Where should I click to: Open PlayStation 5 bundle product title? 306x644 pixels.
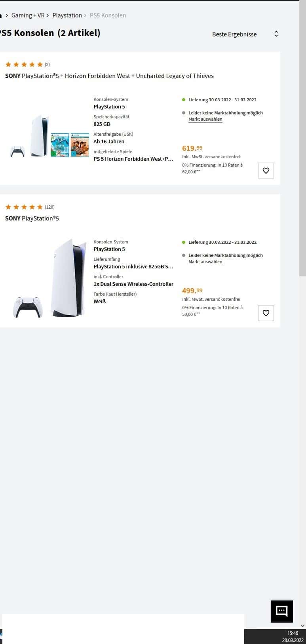(109, 76)
